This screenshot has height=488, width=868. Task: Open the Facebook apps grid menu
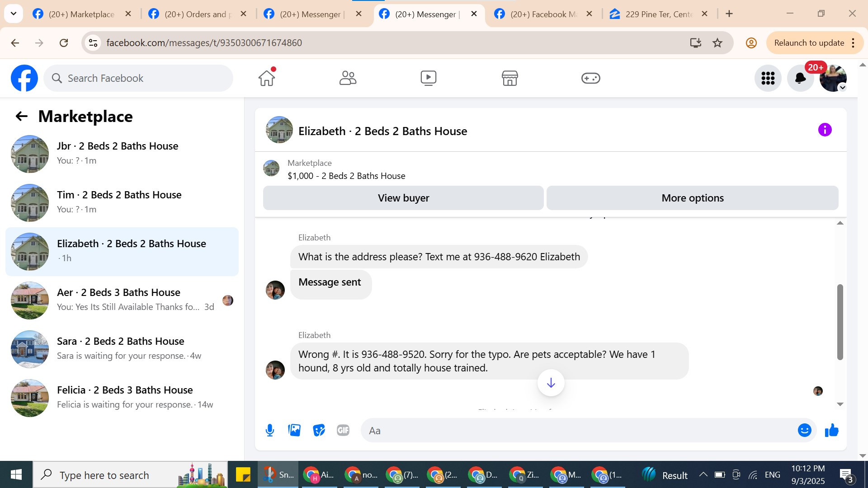(x=768, y=78)
